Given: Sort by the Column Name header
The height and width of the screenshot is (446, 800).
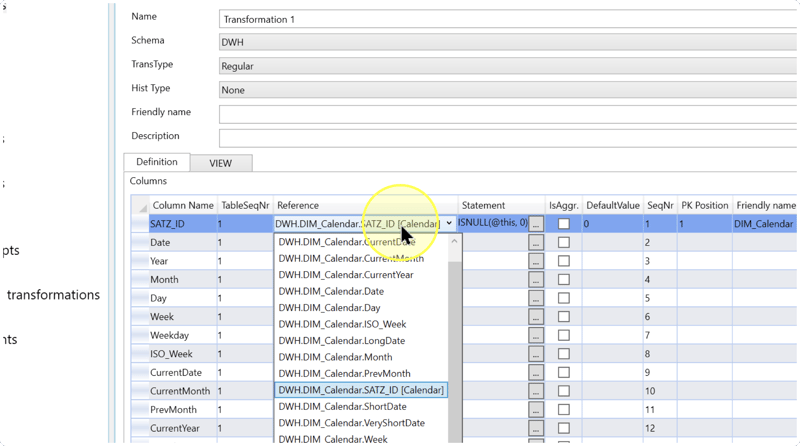Looking at the screenshot, I should click(x=183, y=205).
